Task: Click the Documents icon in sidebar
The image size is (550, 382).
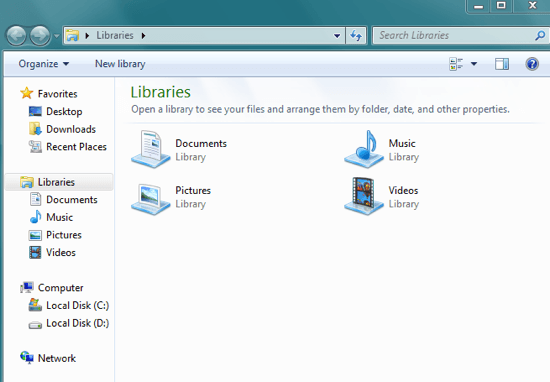Action: pos(35,199)
